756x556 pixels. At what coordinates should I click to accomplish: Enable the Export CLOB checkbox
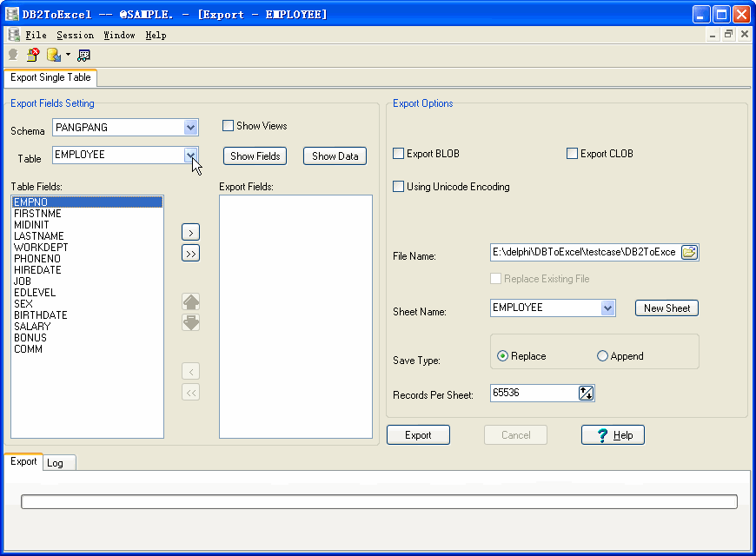[x=572, y=154]
